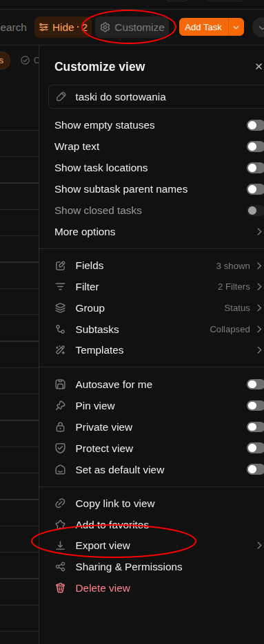This screenshot has height=644, width=264.
Task: Click the Protect view shield icon
Action: coord(61,449)
